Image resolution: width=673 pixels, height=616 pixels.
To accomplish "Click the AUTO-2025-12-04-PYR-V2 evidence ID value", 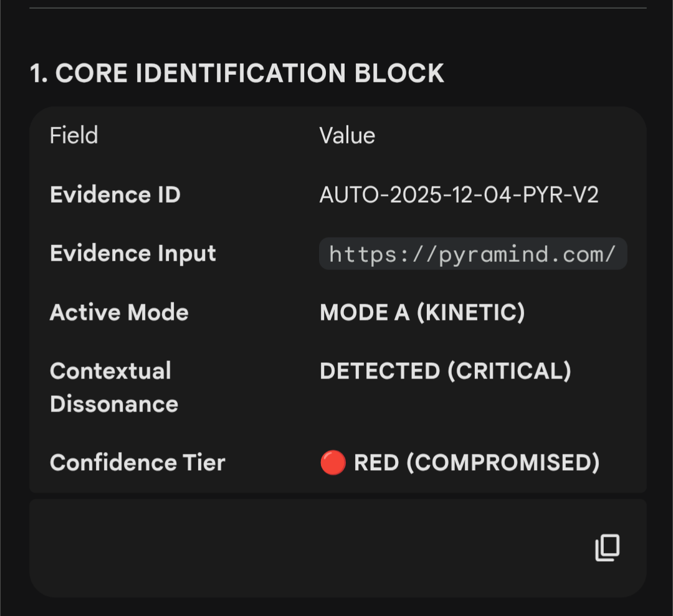I will (459, 195).
